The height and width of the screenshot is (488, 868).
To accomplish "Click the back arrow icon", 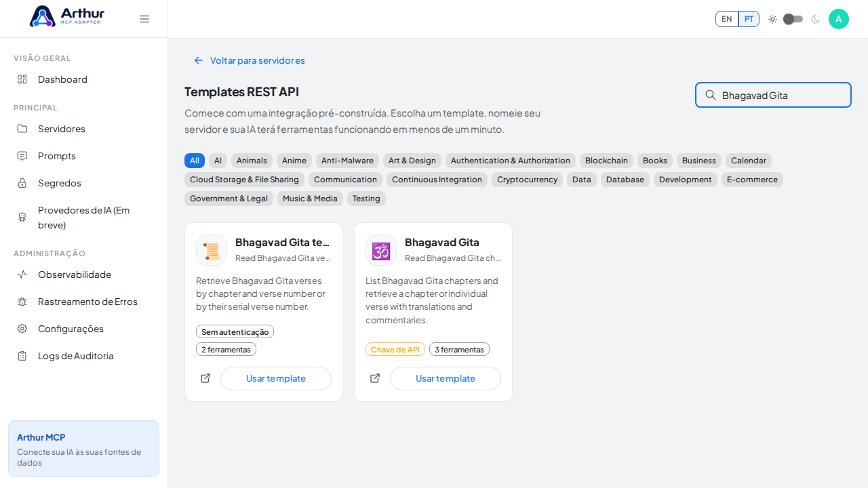I will point(199,60).
